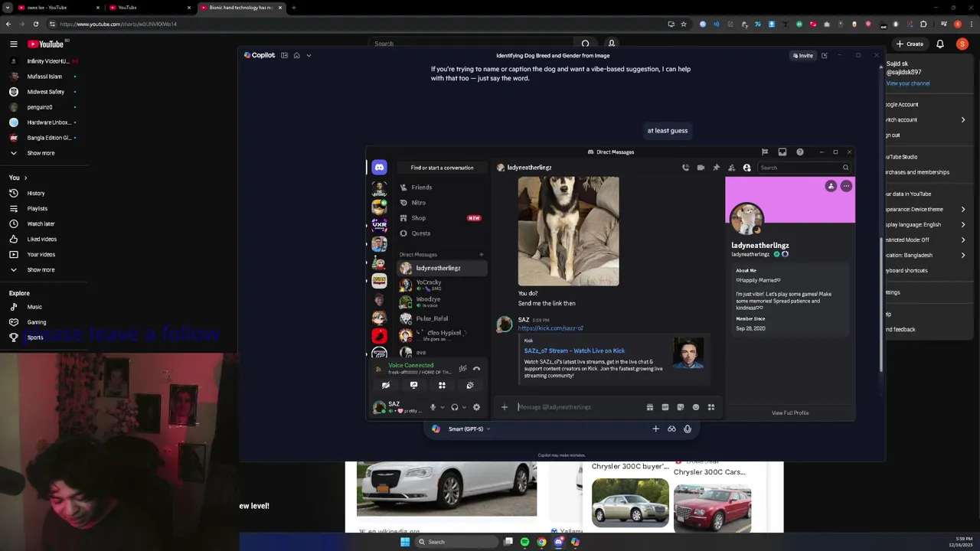
Task: Open Liked videos in YouTube sidebar
Action: click(41, 239)
